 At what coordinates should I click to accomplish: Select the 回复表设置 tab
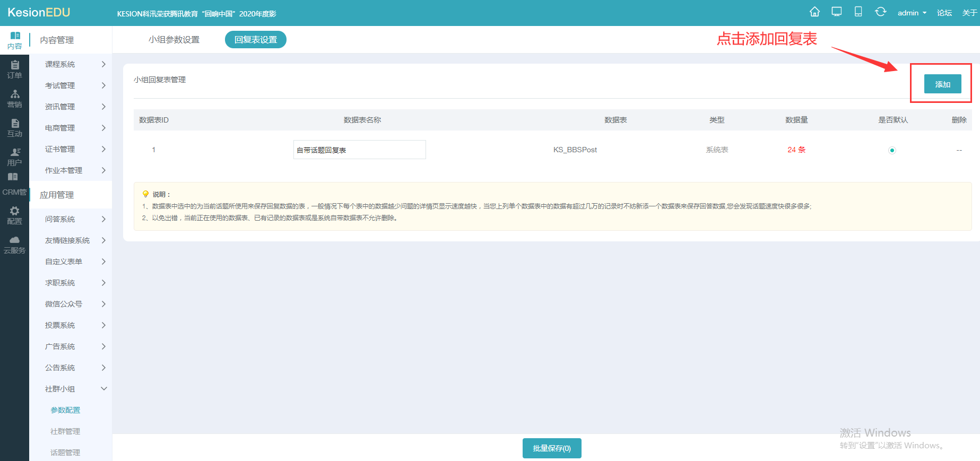pyautogui.click(x=256, y=40)
